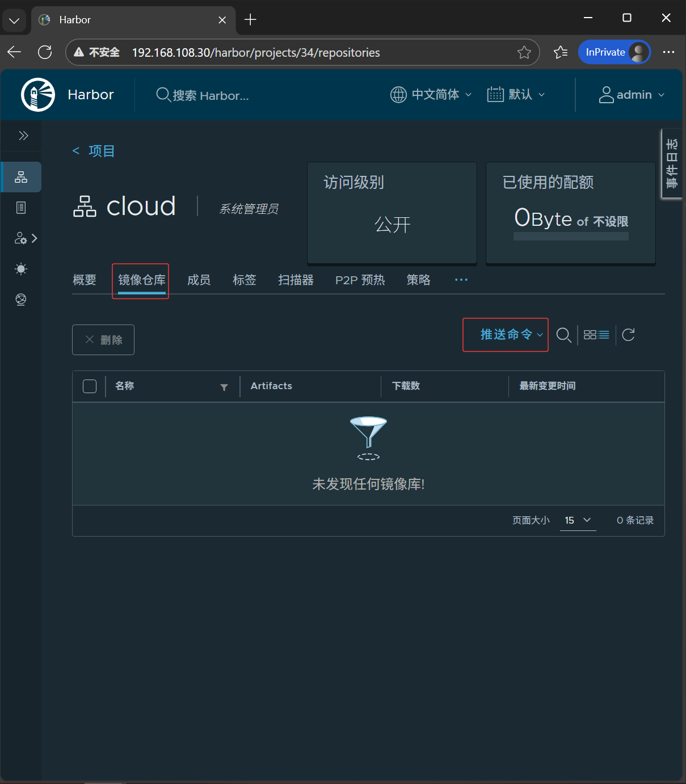Click the 不安全 site security warning

tap(97, 52)
